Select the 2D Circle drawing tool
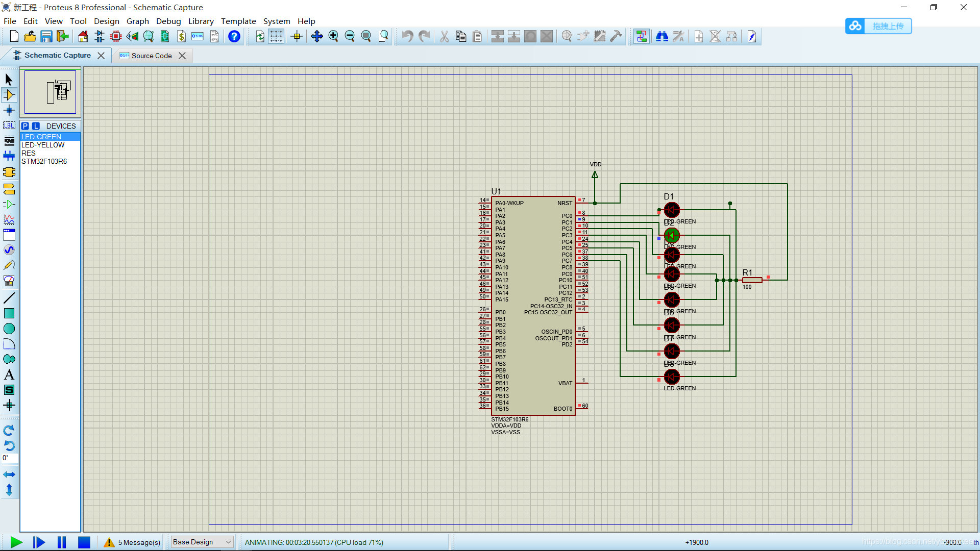 9,329
